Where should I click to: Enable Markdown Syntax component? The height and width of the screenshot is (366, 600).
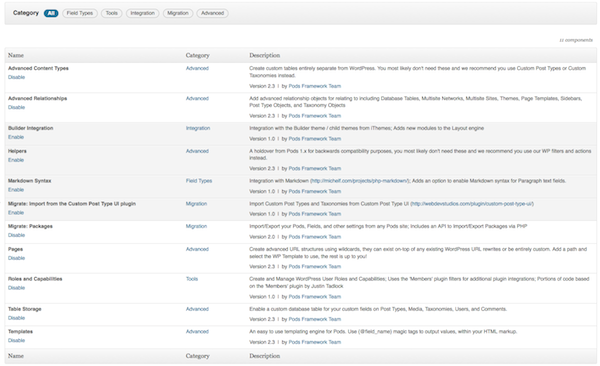[x=16, y=190]
